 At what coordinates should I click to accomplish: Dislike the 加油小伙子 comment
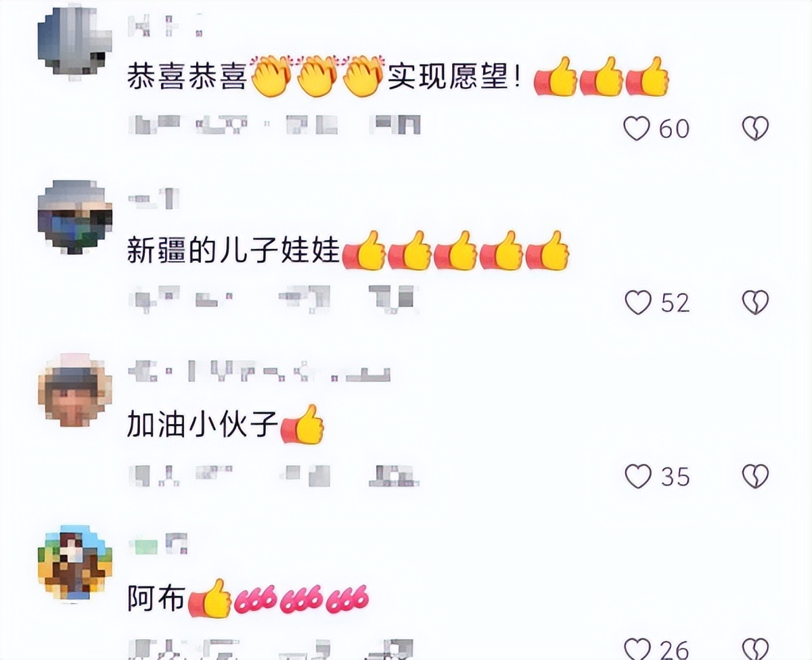point(755,477)
